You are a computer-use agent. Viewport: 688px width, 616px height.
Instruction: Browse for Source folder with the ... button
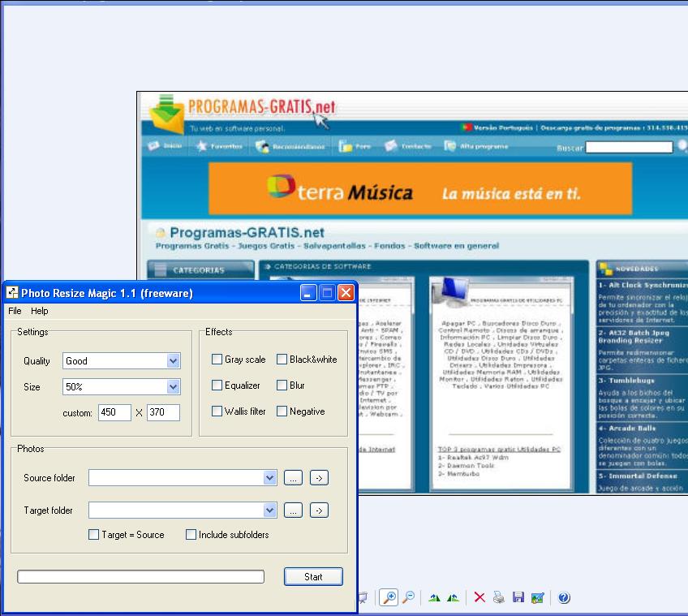coord(293,478)
